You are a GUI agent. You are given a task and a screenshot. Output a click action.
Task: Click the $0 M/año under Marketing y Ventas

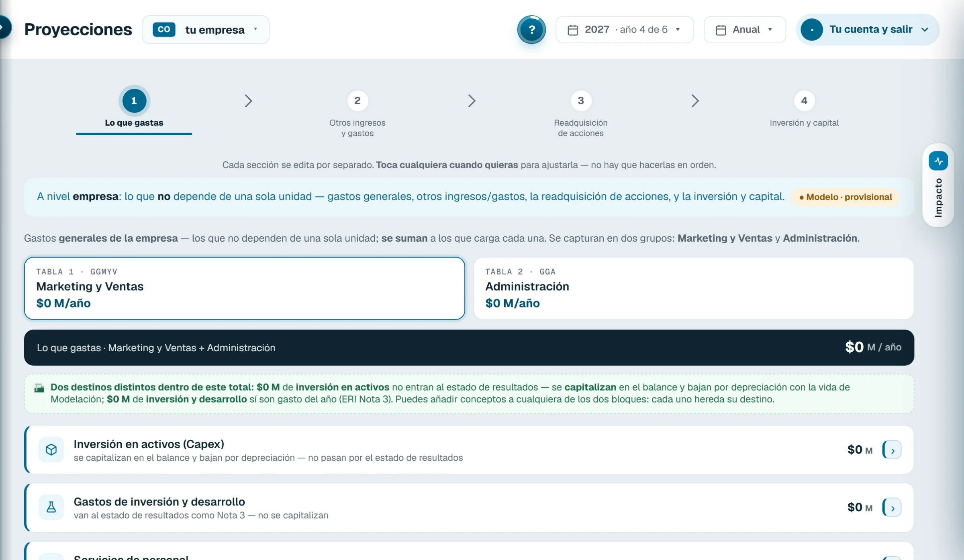[x=63, y=303]
